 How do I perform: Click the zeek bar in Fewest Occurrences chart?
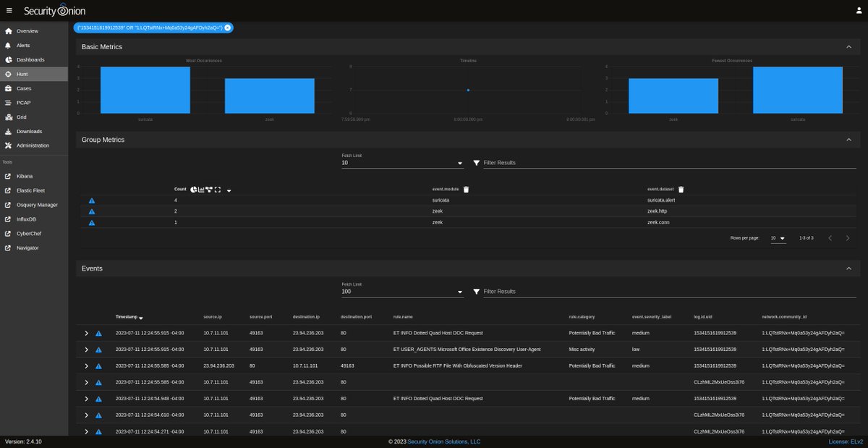tap(673, 96)
